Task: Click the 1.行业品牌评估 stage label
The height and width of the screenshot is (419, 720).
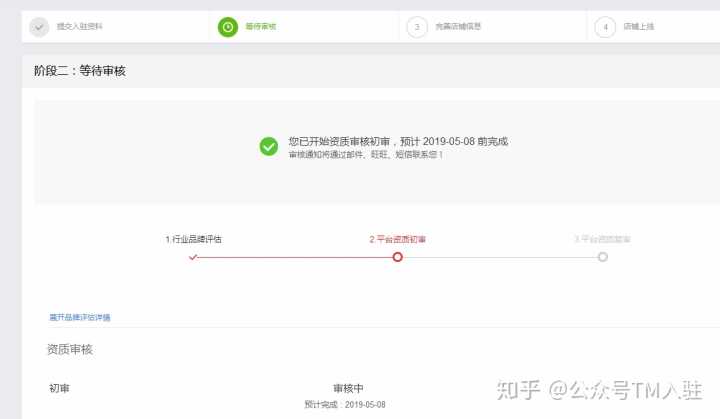Action: (194, 239)
